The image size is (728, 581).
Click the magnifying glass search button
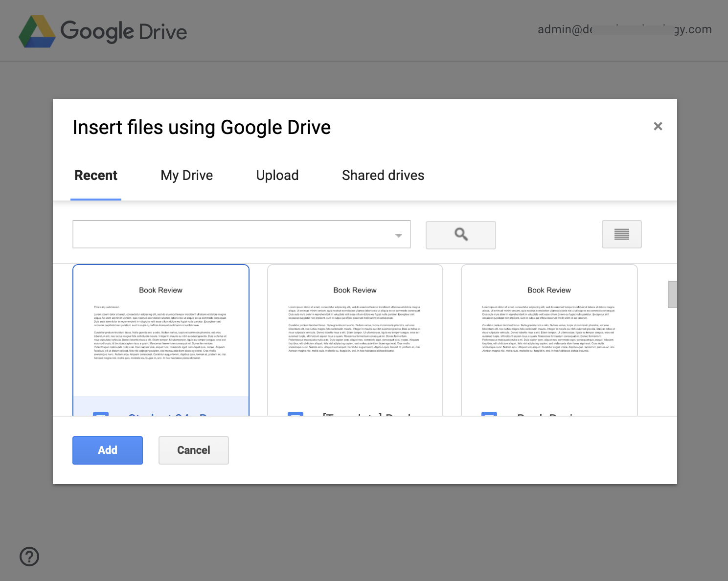coord(460,235)
